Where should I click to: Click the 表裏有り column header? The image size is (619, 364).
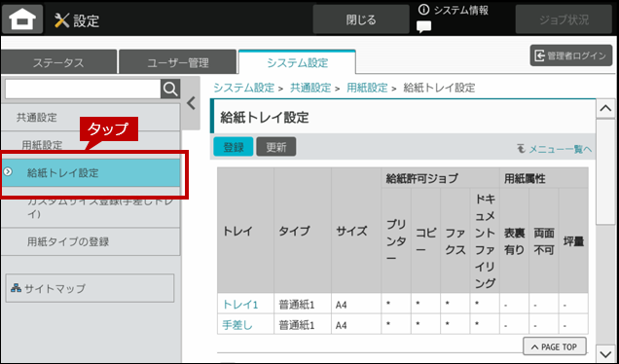coord(515,240)
